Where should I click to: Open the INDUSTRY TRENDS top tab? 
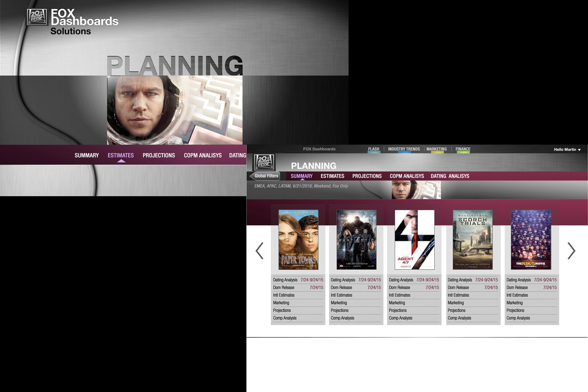[404, 149]
